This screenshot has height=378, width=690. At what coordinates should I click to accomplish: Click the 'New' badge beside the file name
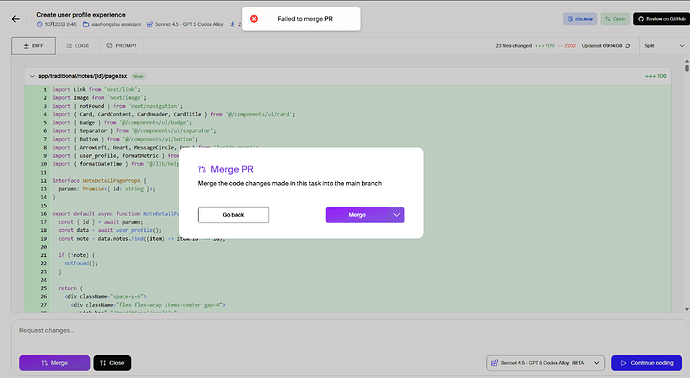click(138, 76)
